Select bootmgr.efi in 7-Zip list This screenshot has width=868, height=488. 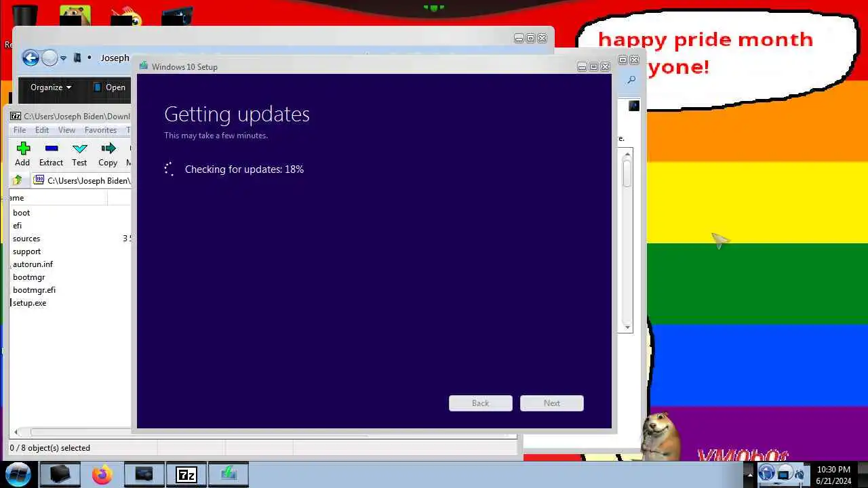(x=34, y=290)
